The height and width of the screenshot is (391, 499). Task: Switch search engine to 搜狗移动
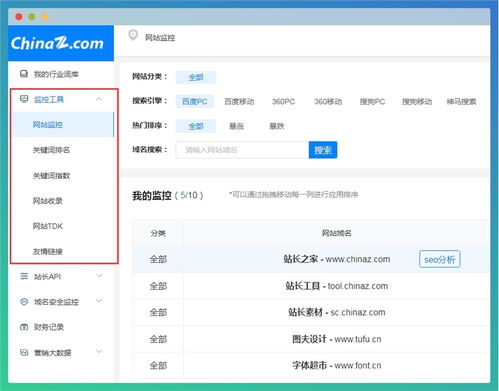(x=417, y=101)
